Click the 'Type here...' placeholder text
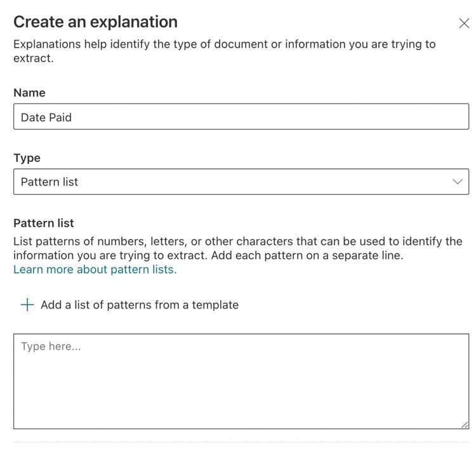 [51, 347]
